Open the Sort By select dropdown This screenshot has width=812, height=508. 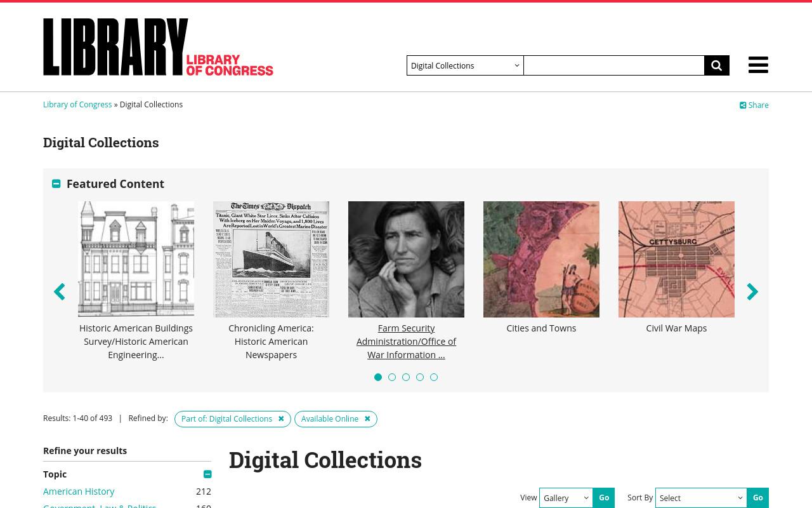(701, 498)
